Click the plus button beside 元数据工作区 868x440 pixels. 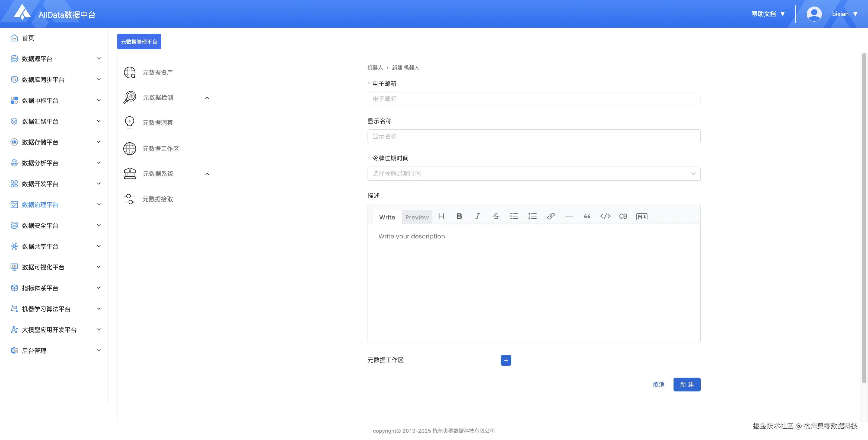[505, 360]
